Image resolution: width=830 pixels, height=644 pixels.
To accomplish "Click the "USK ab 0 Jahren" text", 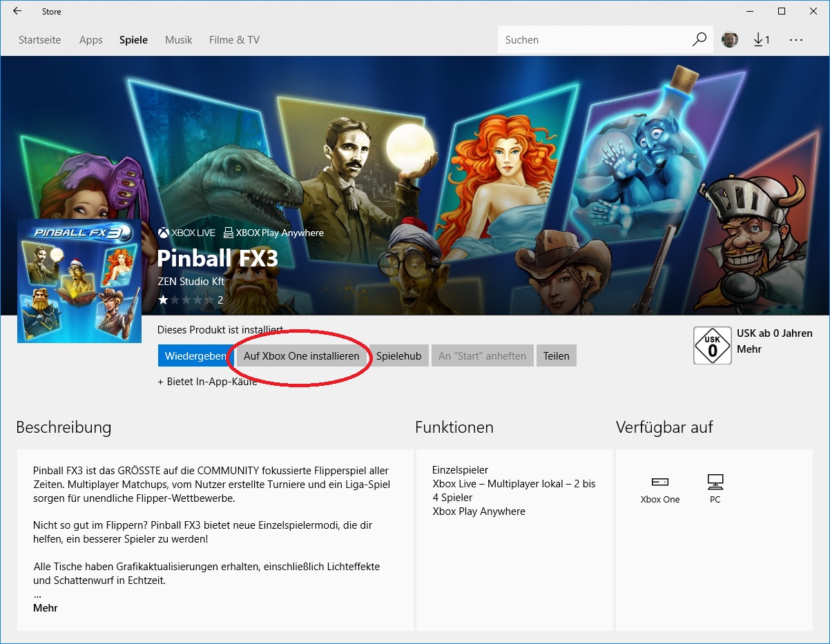I will pyautogui.click(x=775, y=333).
